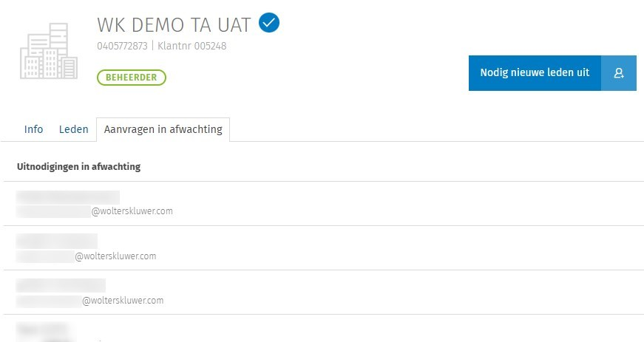Select the first pending invitation's blurred name
644x342 pixels.
click(67, 197)
